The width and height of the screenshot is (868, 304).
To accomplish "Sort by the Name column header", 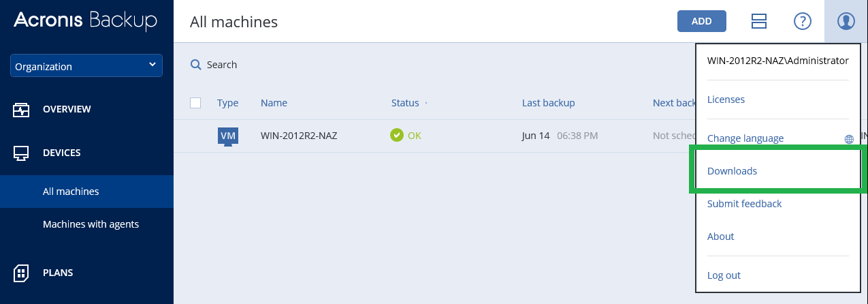I will point(274,103).
